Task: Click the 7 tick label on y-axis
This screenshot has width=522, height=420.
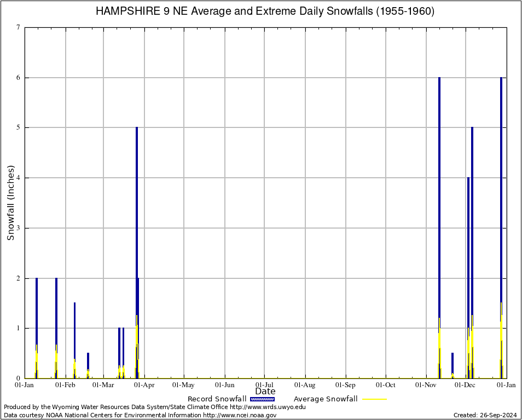Action: coord(19,28)
